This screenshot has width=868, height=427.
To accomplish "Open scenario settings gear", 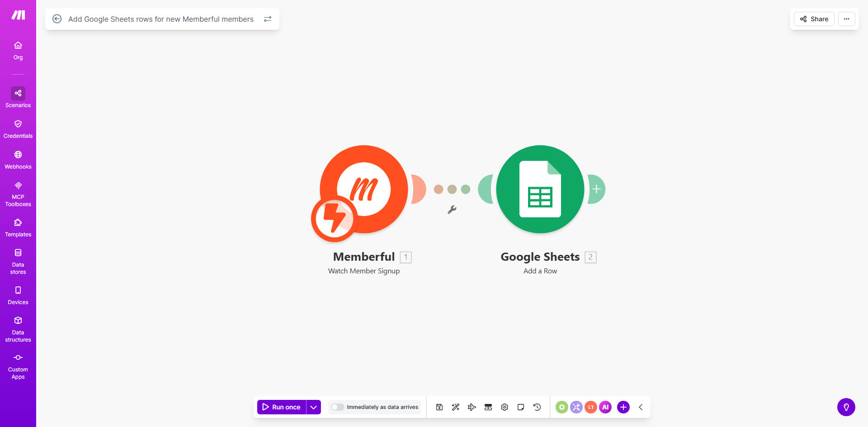I will click(x=505, y=407).
